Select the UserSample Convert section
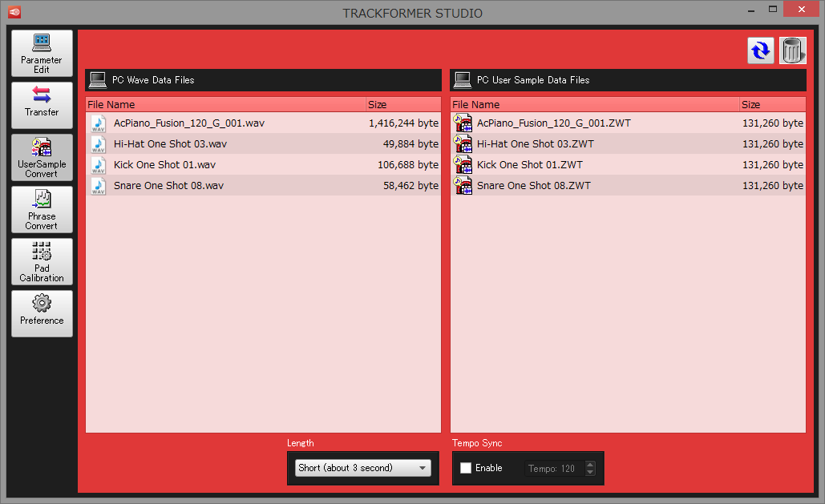 [x=42, y=157]
